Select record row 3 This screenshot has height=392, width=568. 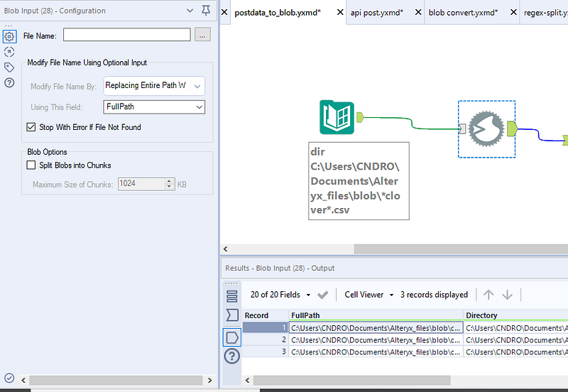(266, 352)
